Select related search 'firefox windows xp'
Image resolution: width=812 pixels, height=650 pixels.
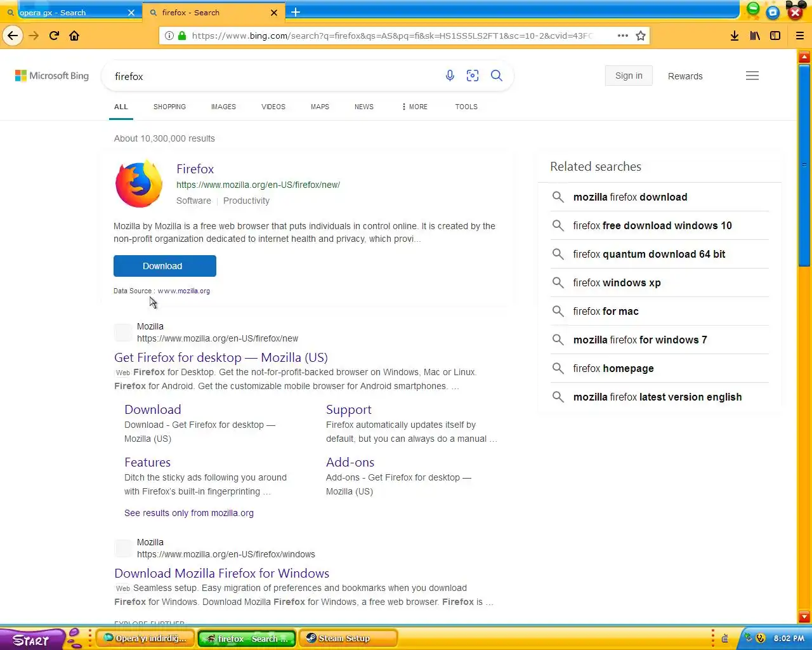[660, 282]
